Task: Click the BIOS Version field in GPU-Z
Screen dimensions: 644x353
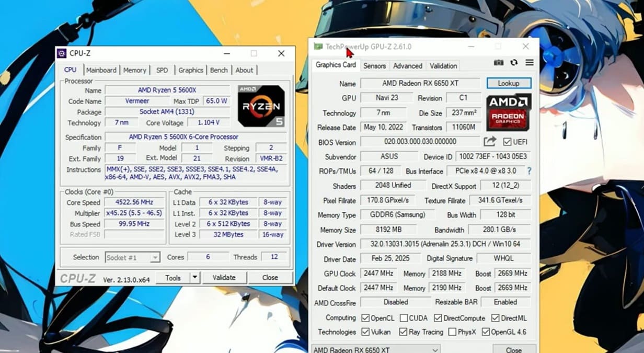Action: tap(420, 142)
